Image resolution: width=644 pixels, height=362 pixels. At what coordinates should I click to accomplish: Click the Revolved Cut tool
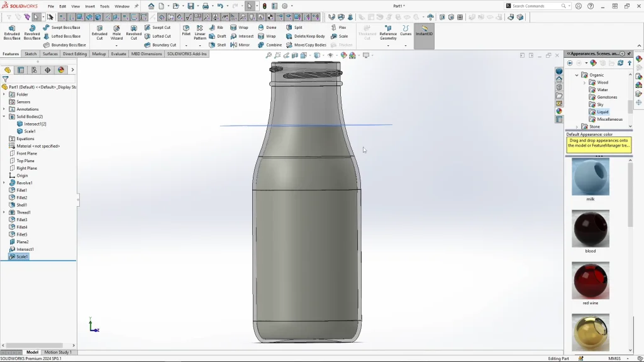click(x=133, y=32)
